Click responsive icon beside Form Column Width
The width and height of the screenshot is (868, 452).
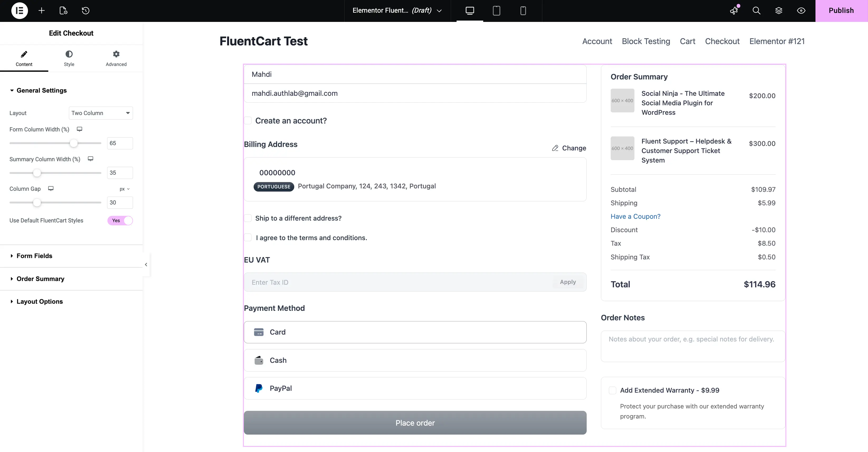79,129
